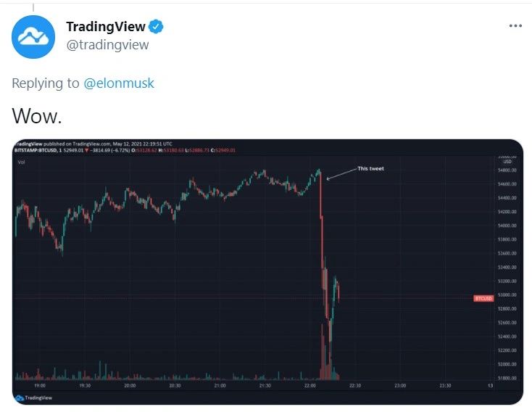Click the 'Wow.' tweet text
The height and width of the screenshot is (412, 532).
(x=37, y=116)
